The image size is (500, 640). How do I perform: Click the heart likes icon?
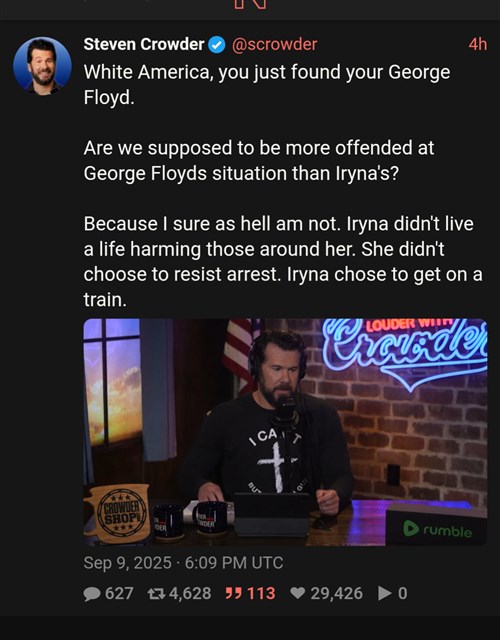[298, 594]
